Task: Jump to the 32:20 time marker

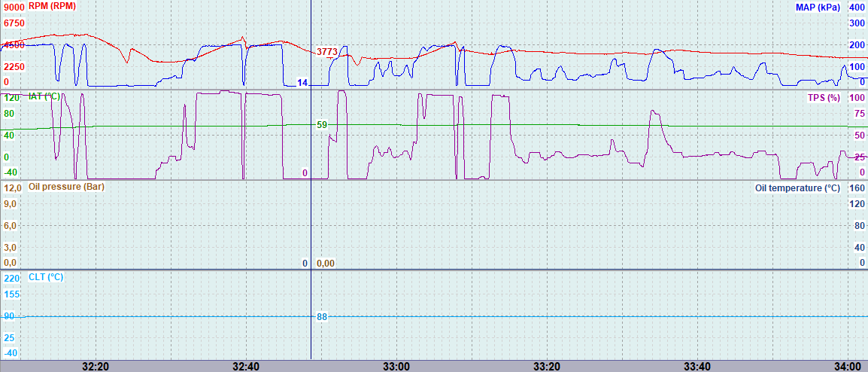Action: click(96, 366)
